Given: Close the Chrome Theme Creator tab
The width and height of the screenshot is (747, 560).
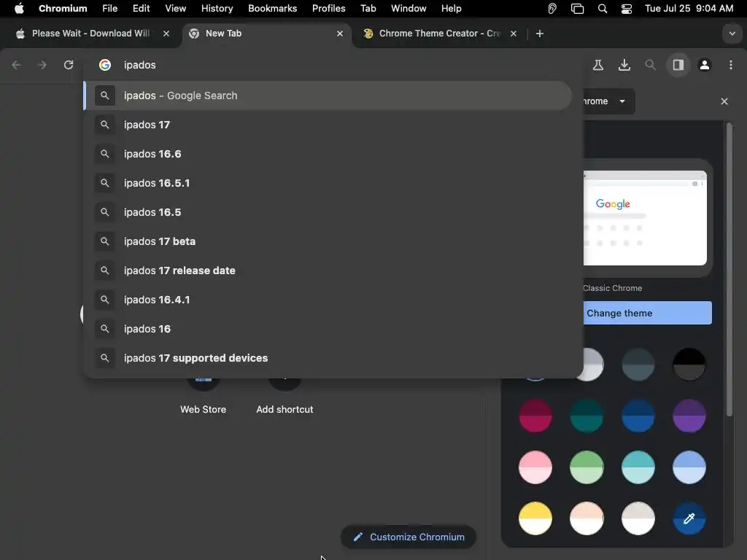Looking at the screenshot, I should tap(513, 34).
